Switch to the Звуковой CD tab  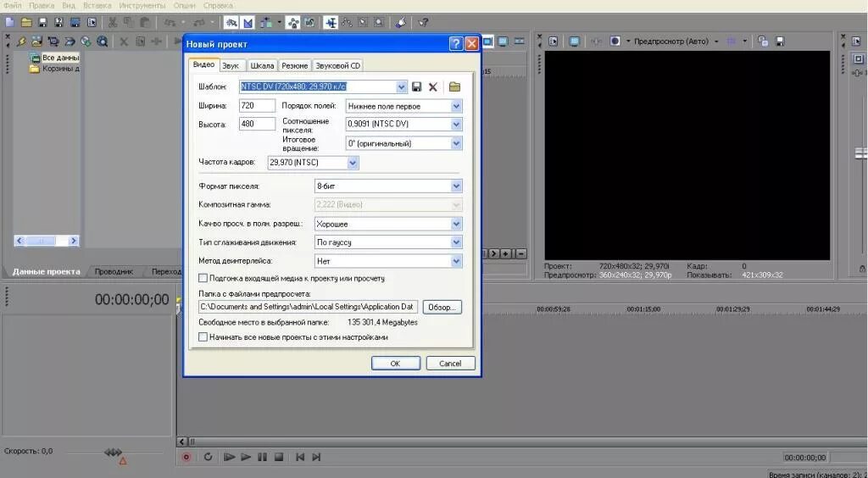[337, 66]
